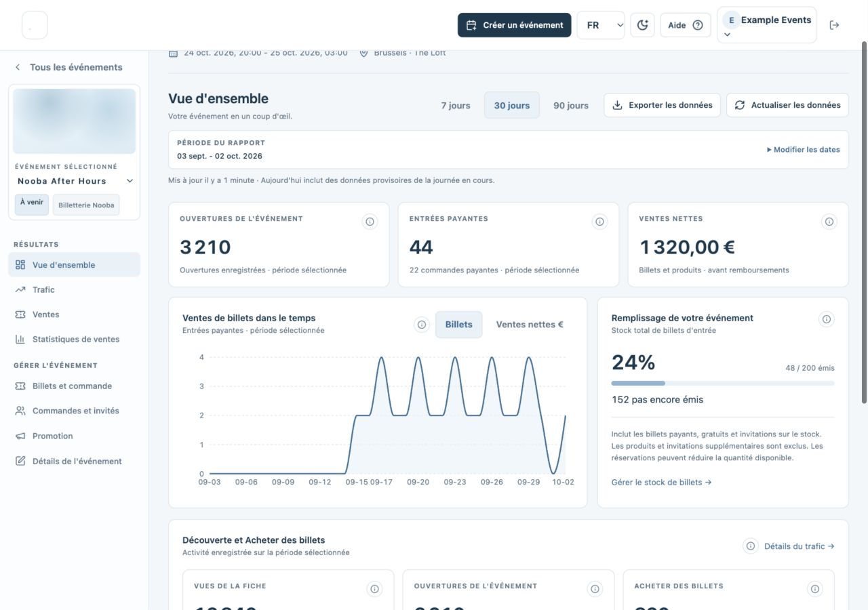Open info for Ouvertures de l'événement top card
This screenshot has height=610, width=868.
tap(370, 222)
